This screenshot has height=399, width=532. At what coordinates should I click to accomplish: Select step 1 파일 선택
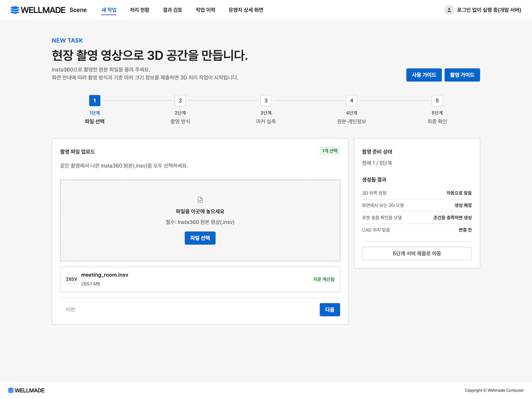click(x=95, y=110)
